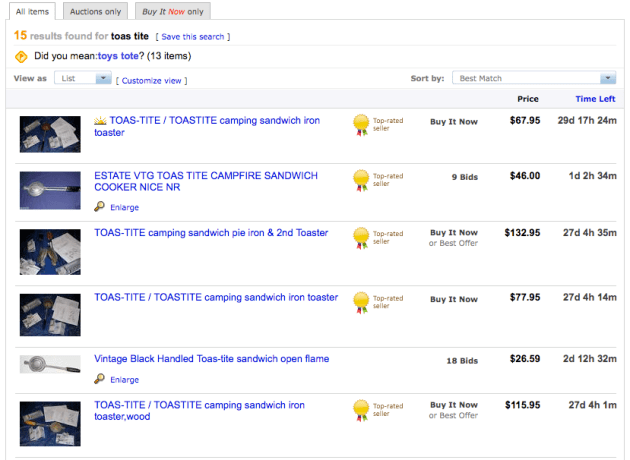Click Top-rated seller ribbon on $46.00 listing
Screen dimensions: 630x460
point(361,180)
